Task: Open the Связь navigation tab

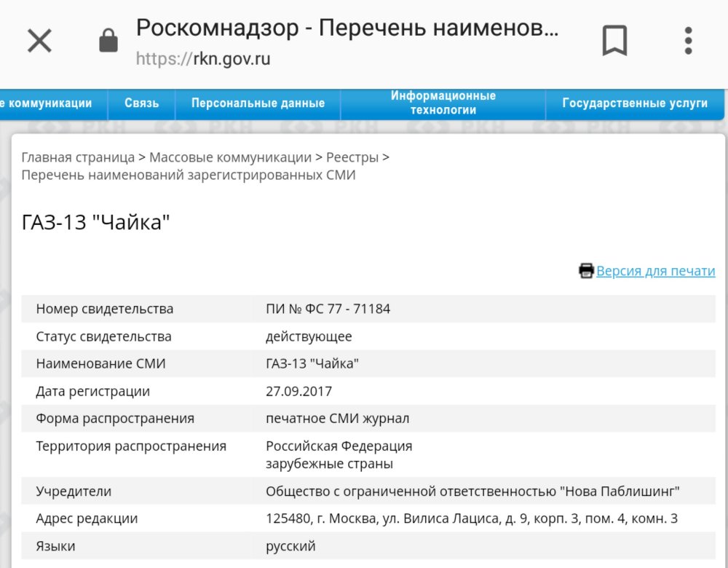Action: [141, 103]
